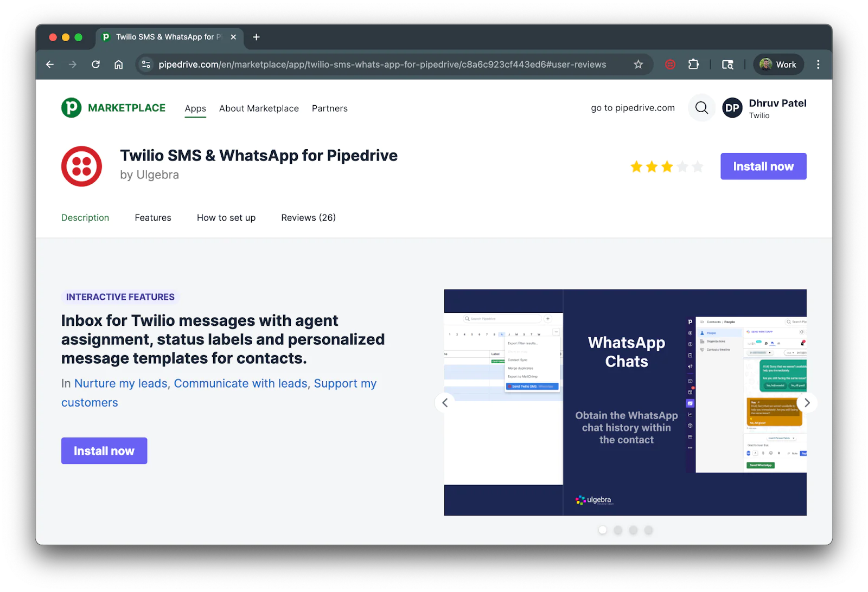
Task: Click the Ulgebra logo on the carousel slide
Action: [x=593, y=499]
